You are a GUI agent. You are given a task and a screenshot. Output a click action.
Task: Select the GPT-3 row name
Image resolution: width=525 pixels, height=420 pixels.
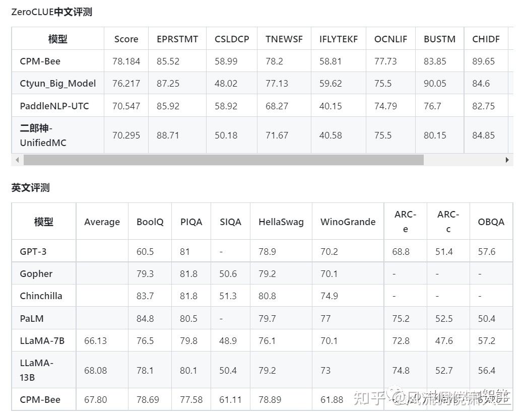(x=33, y=251)
